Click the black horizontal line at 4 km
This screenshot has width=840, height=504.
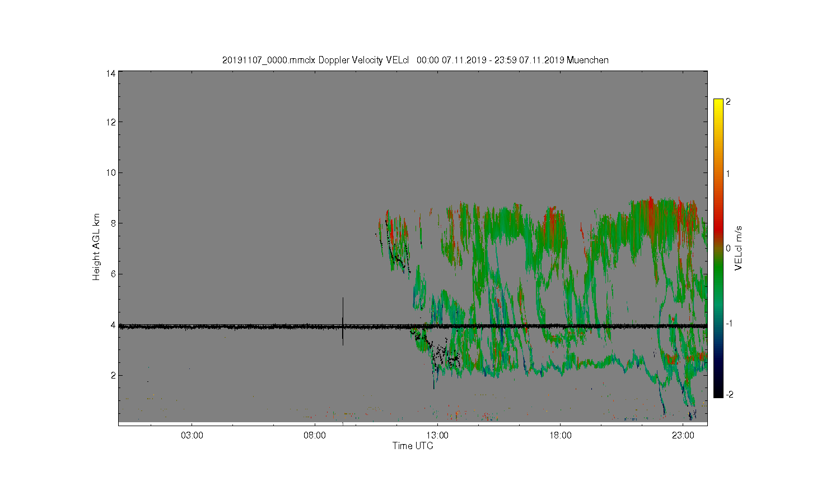[413, 326]
